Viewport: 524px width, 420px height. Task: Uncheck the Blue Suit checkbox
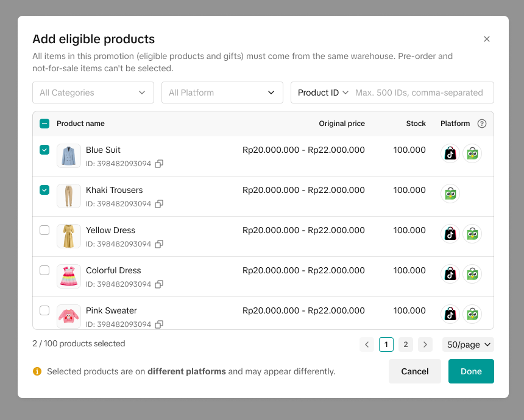[44, 150]
